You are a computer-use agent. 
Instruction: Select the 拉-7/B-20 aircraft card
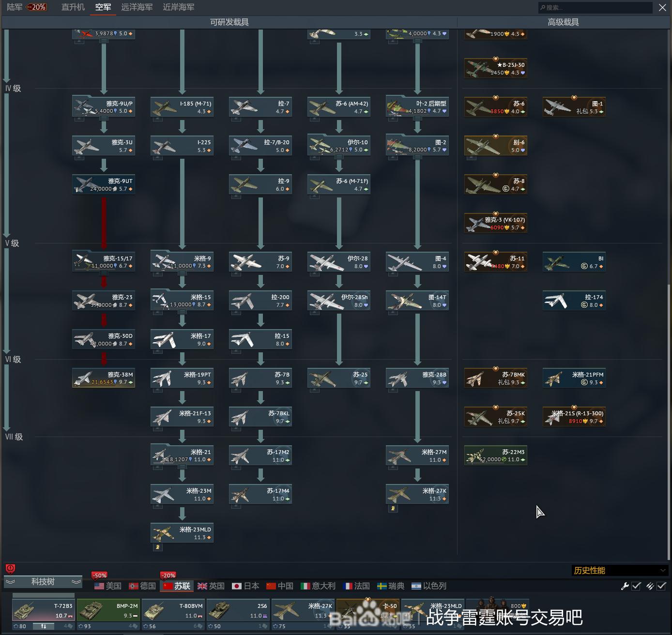tap(260, 145)
